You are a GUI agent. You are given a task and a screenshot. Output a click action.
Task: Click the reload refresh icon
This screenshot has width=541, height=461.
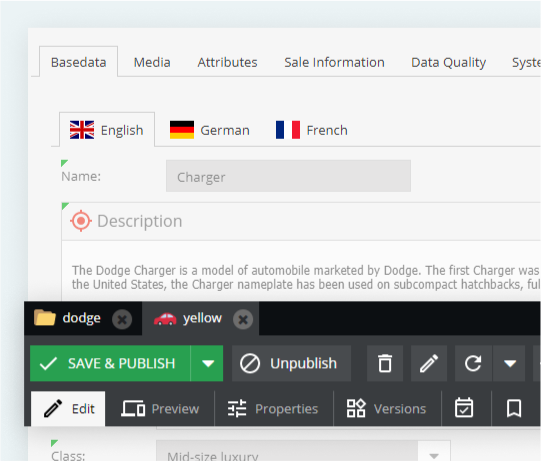[473, 363]
